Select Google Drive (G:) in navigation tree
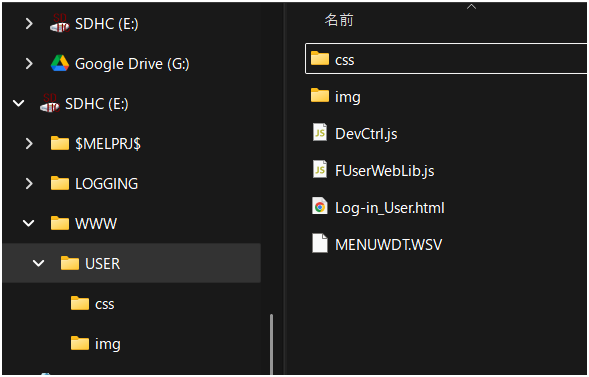This screenshot has height=377, width=589. tap(132, 64)
